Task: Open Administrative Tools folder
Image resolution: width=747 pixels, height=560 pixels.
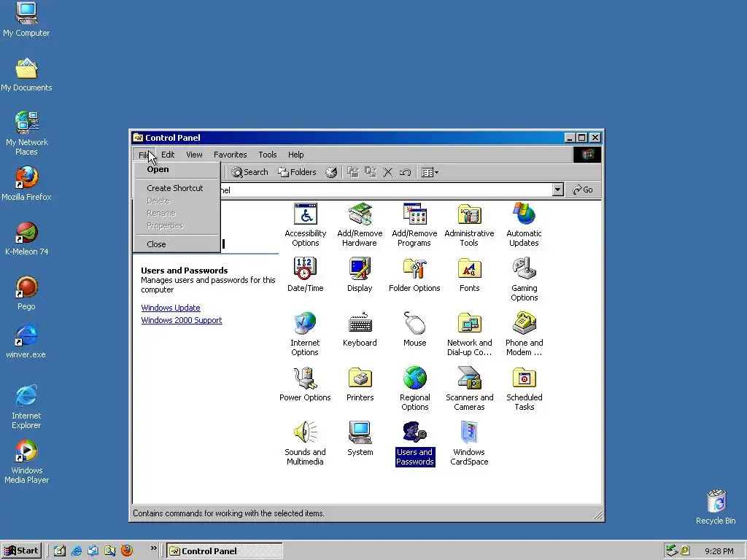Action: point(469,225)
